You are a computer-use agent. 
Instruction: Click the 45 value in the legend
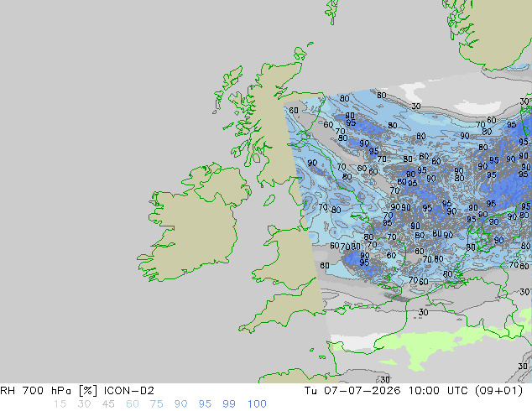108,404
